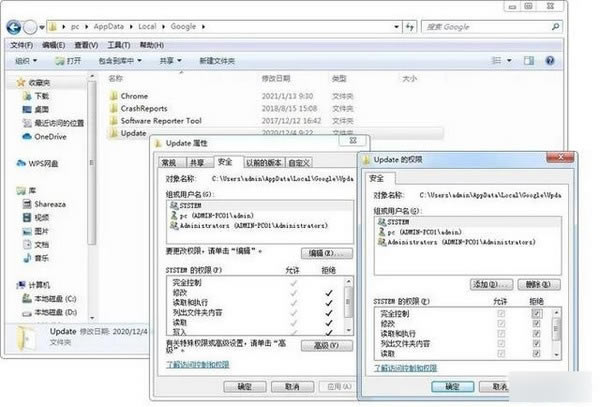Image resolution: width=600 pixels, height=407 pixels.
Task: Toggle the deny checkbox for 读取和执行
Action: click(x=536, y=334)
